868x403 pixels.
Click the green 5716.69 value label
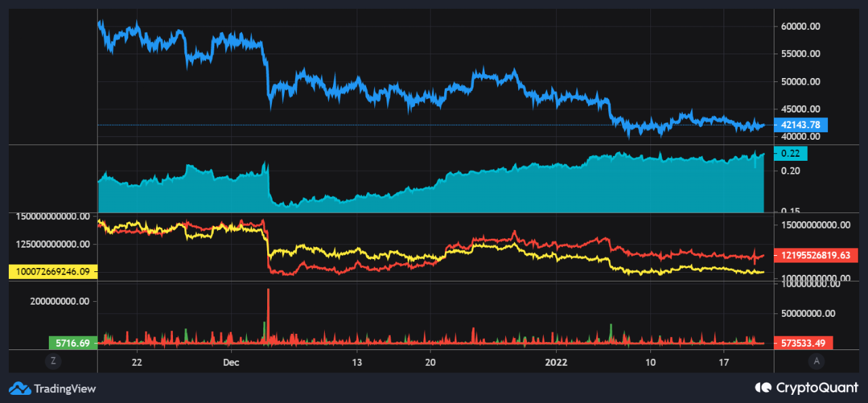71,343
